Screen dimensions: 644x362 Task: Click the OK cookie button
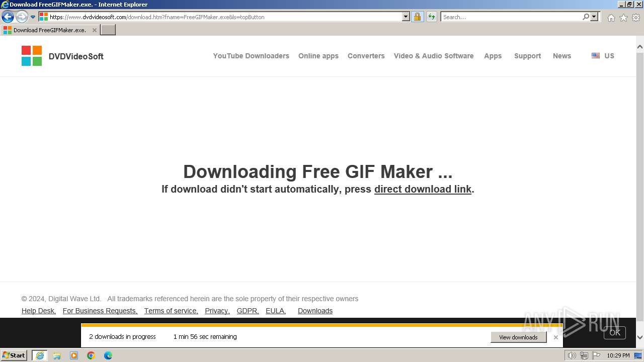615,332
